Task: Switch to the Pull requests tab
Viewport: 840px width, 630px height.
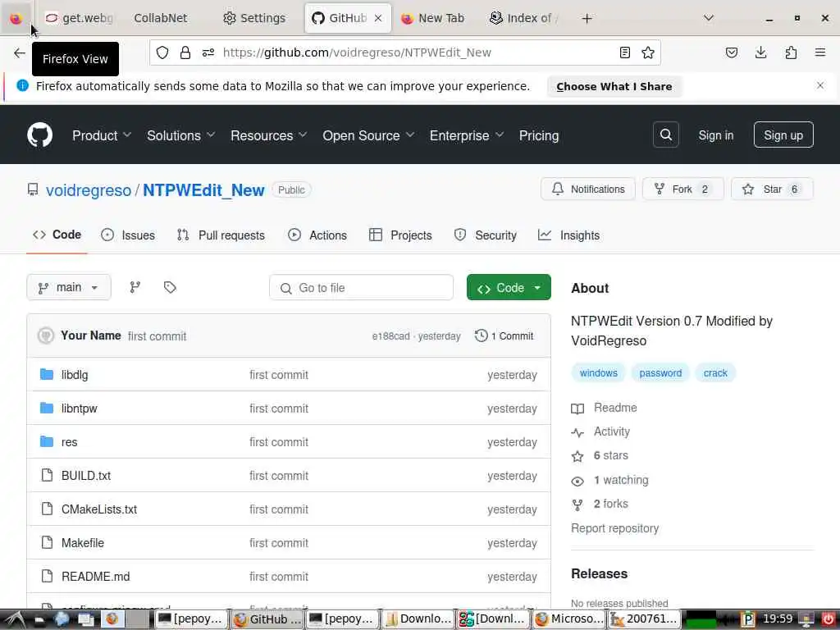Action: pyautogui.click(x=221, y=235)
